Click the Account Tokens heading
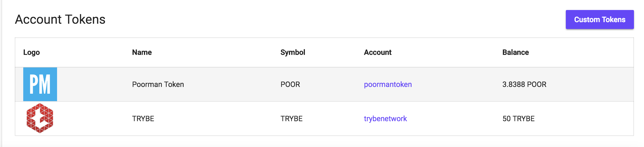This screenshot has width=644, height=147. click(60, 19)
